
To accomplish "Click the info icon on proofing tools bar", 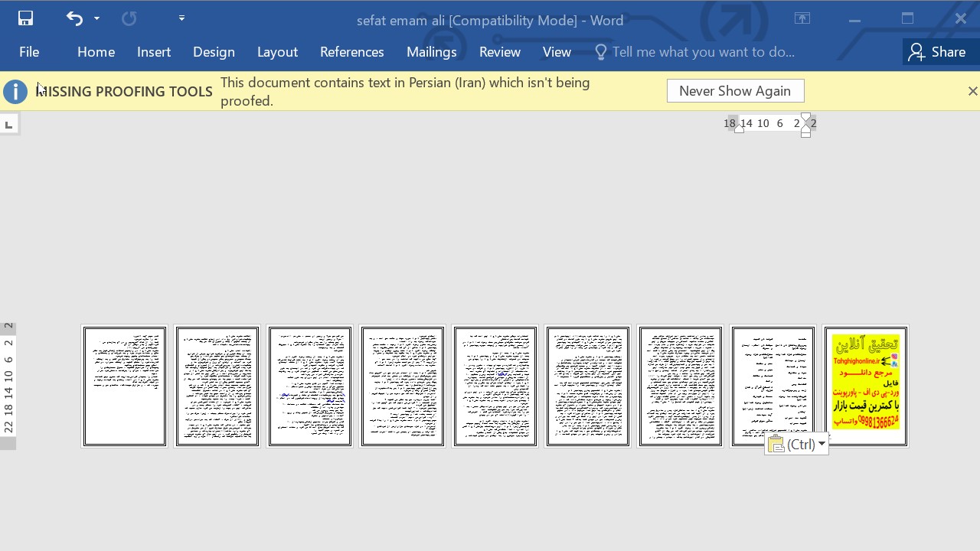I will point(15,91).
